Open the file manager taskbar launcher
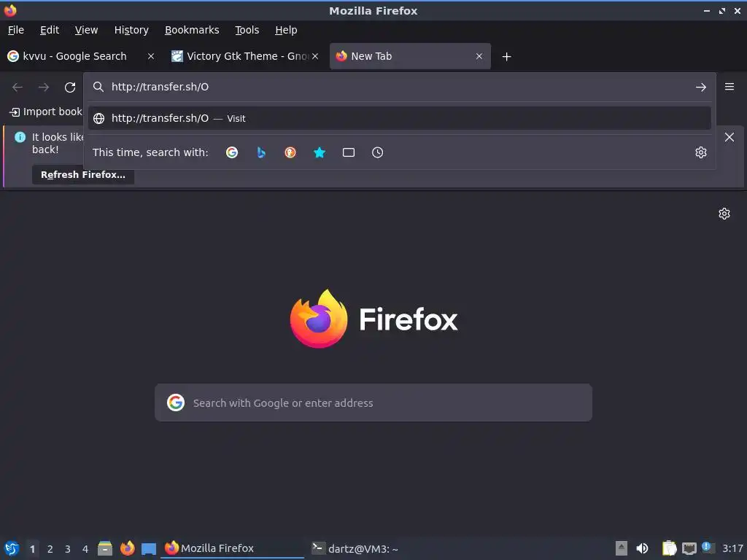This screenshot has width=747, height=560. point(105,548)
